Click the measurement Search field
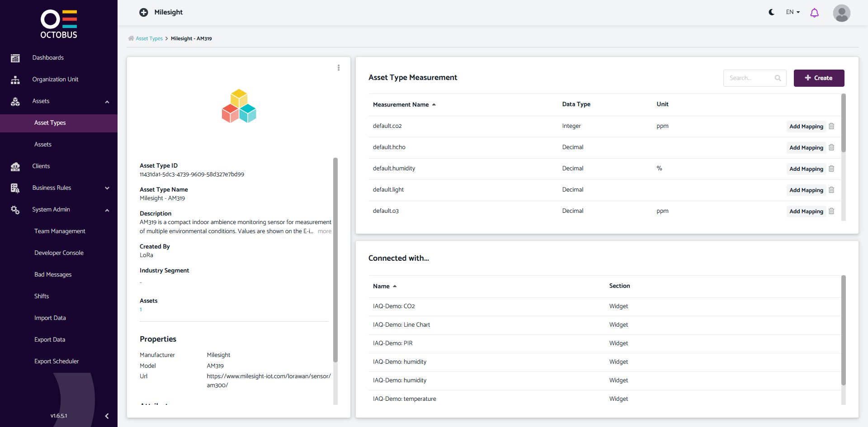 tap(755, 78)
